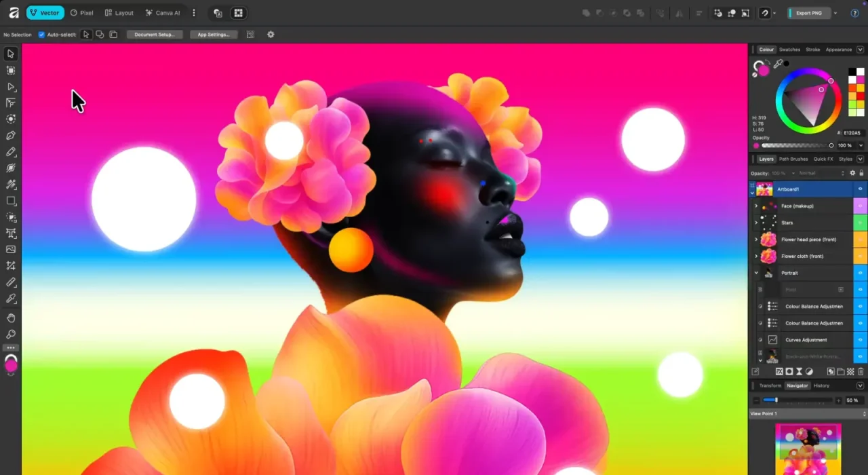The height and width of the screenshot is (475, 868).
Task: Select the Zoom magnifier tool
Action: [11, 334]
